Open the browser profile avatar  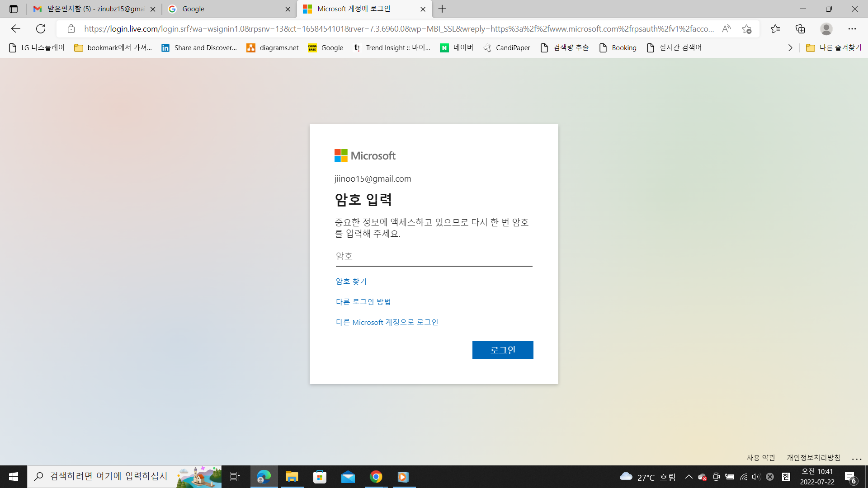(x=826, y=29)
